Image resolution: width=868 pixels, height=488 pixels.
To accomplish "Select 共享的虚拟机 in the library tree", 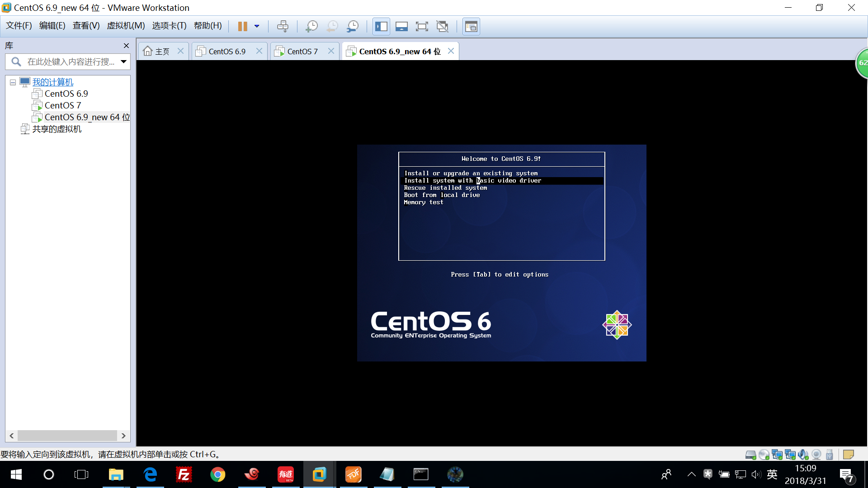I will point(57,129).
